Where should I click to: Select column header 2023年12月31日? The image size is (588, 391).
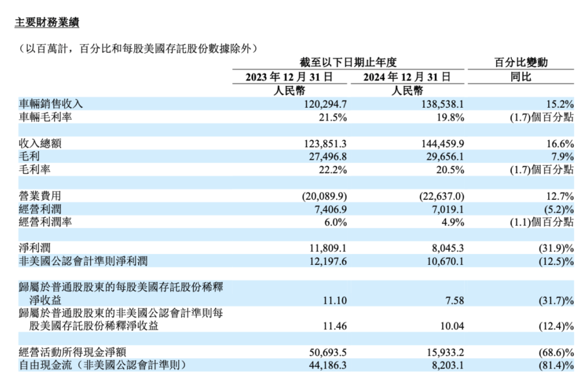[x=289, y=77]
